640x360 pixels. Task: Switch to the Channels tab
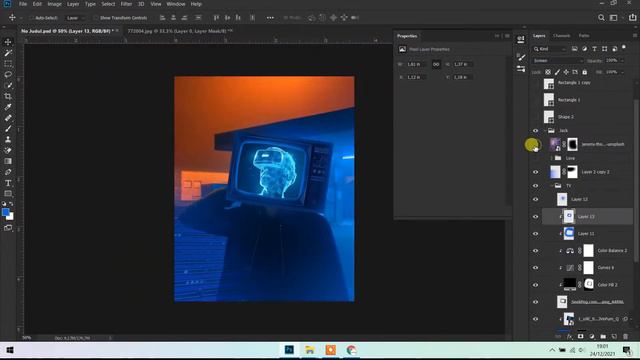tap(562, 36)
